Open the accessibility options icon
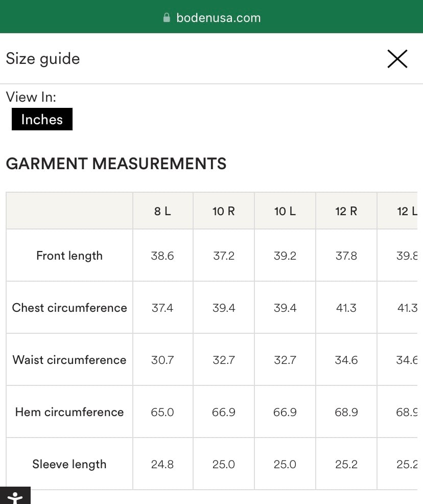The image size is (423, 504). click(x=15, y=495)
